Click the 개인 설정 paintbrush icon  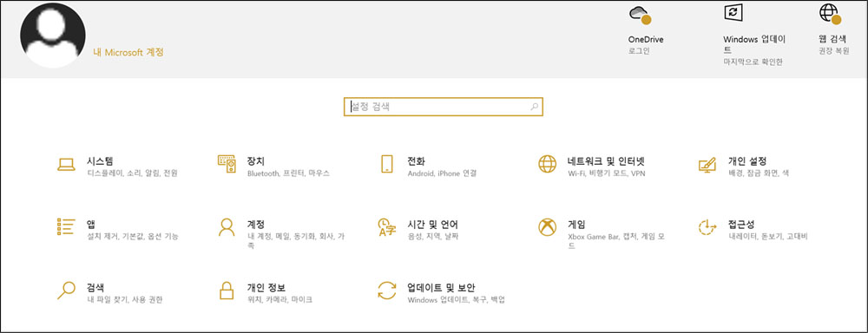point(707,165)
